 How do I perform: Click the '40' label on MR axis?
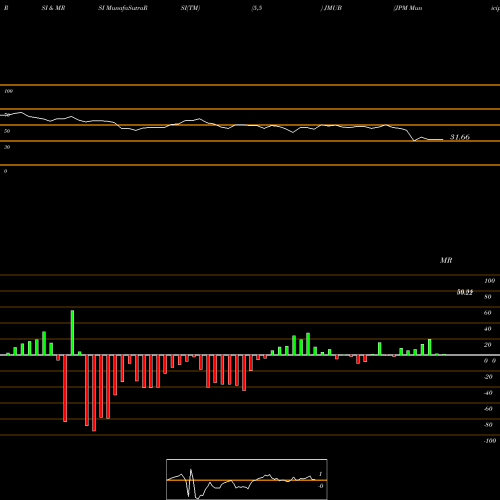coord(488,329)
